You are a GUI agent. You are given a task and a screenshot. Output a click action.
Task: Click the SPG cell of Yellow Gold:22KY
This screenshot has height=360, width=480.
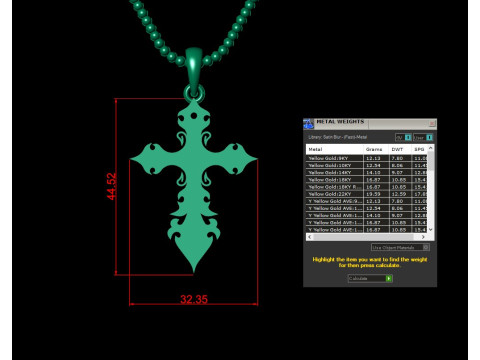point(420,194)
